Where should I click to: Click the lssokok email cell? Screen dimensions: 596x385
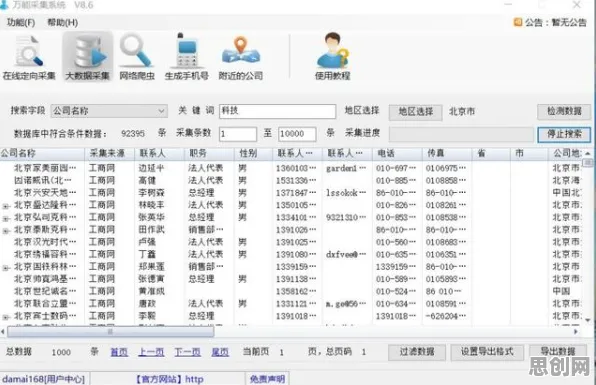[x=346, y=193]
